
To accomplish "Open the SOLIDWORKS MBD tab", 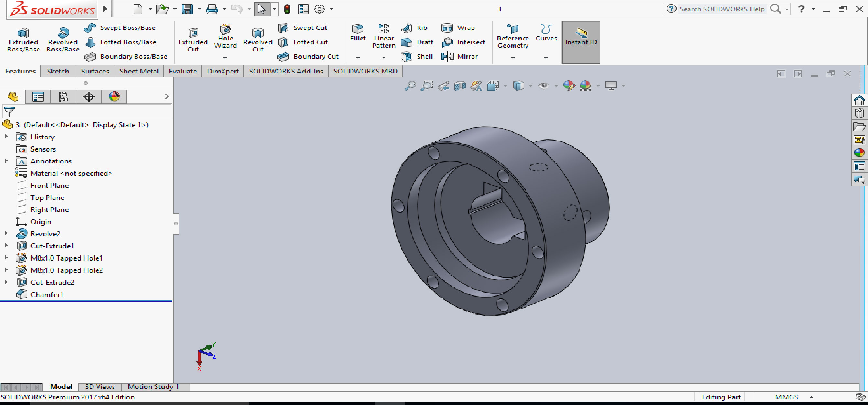I will pyautogui.click(x=365, y=71).
